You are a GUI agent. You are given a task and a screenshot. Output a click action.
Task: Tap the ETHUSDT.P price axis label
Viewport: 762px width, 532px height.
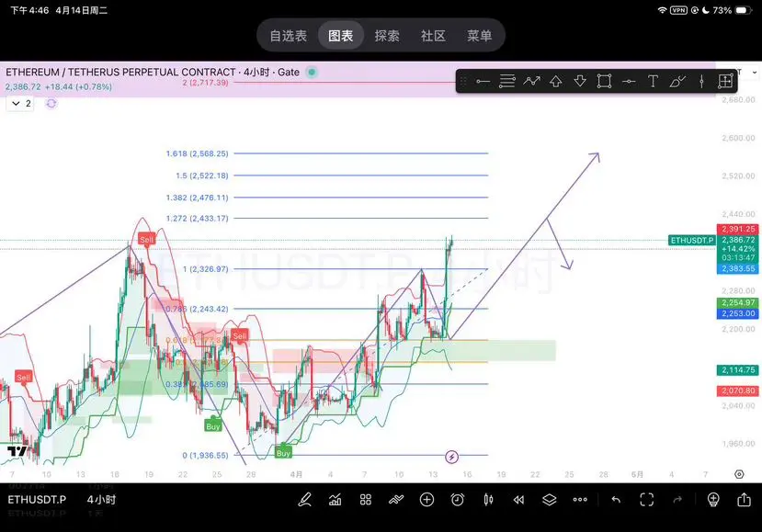tap(692, 240)
